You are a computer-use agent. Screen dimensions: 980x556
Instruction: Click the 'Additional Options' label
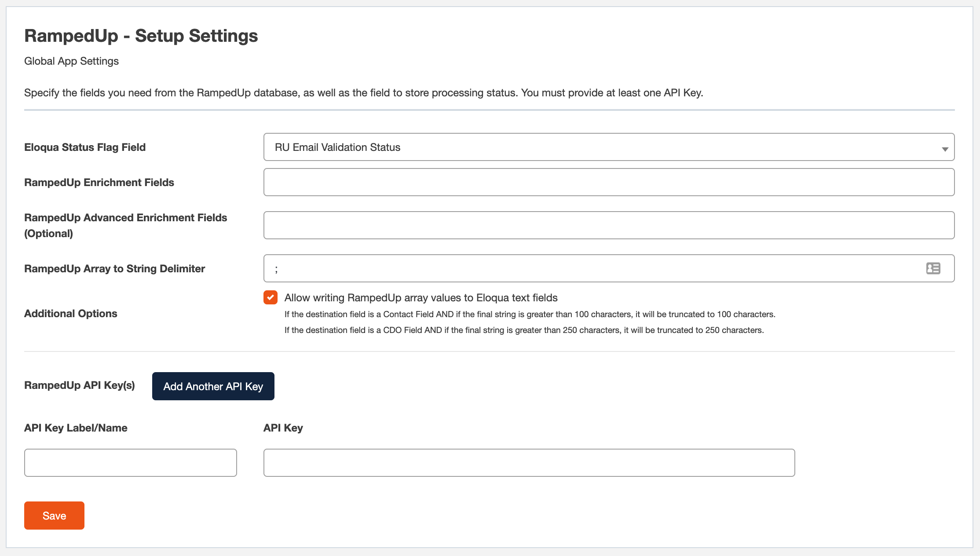pyautogui.click(x=70, y=314)
